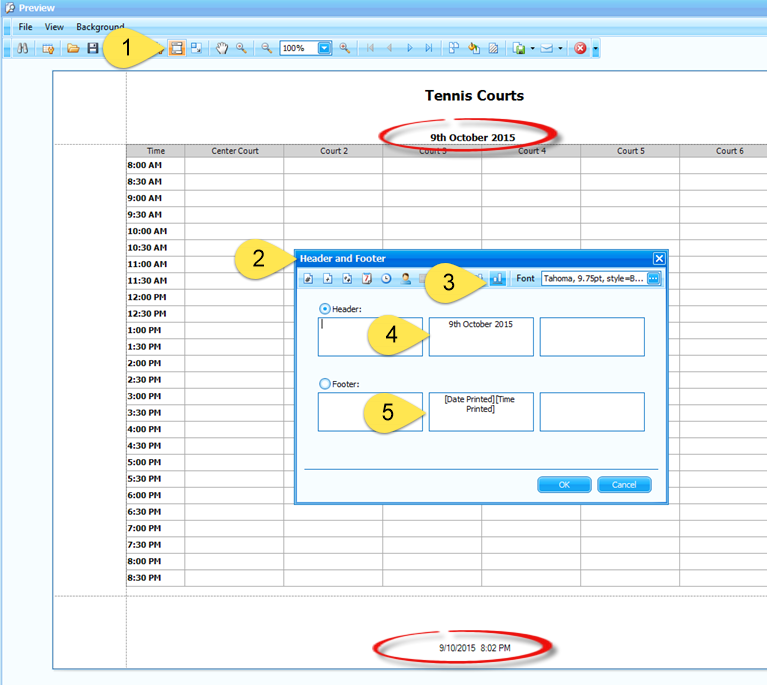Open the 100% zoom level dropdown
The image size is (767, 685).
(325, 48)
